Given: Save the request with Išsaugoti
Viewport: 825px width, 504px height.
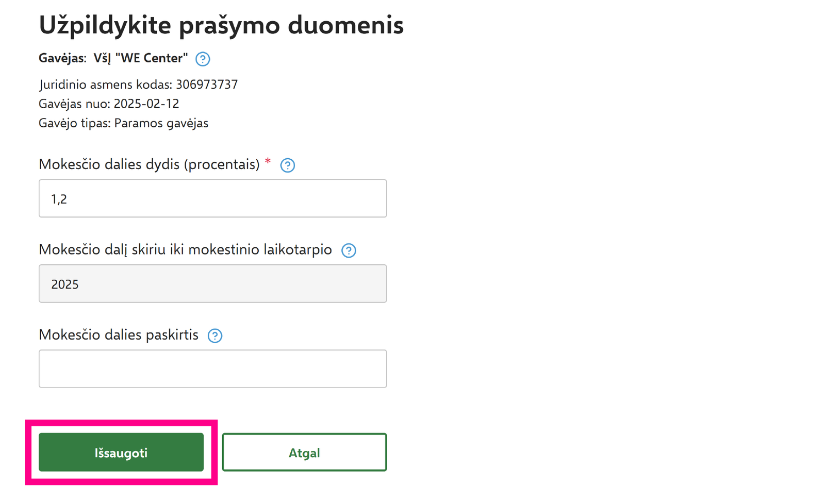Looking at the screenshot, I should [121, 452].
